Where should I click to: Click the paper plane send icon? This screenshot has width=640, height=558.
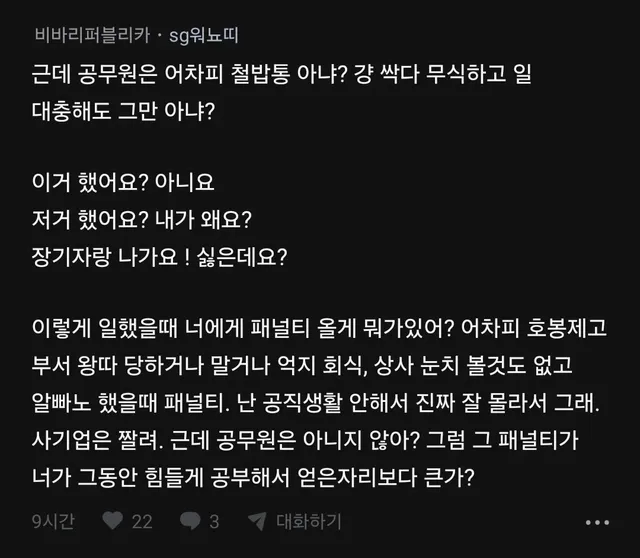[x=256, y=521]
